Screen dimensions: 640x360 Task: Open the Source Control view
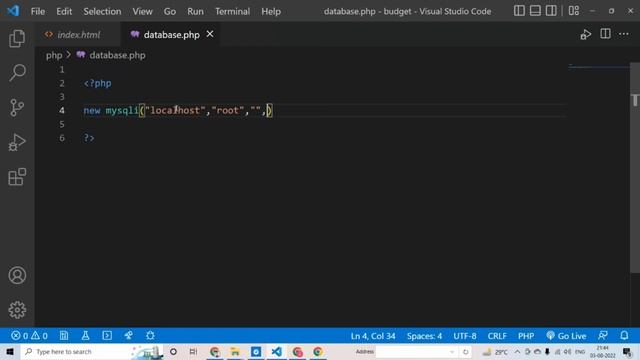17,108
